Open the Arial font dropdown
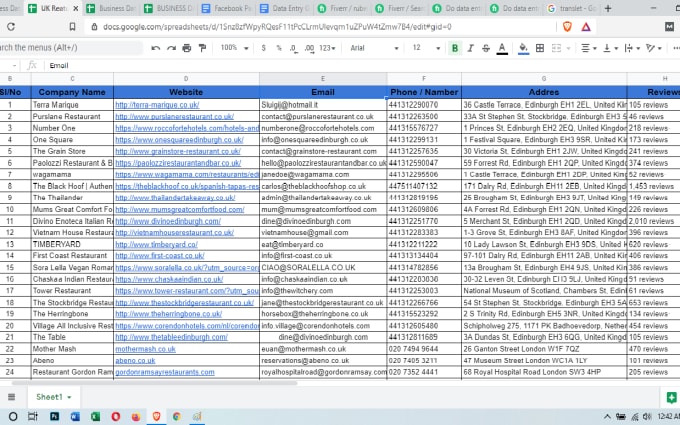Image resolution: width=680 pixels, height=425 pixels. (x=374, y=48)
